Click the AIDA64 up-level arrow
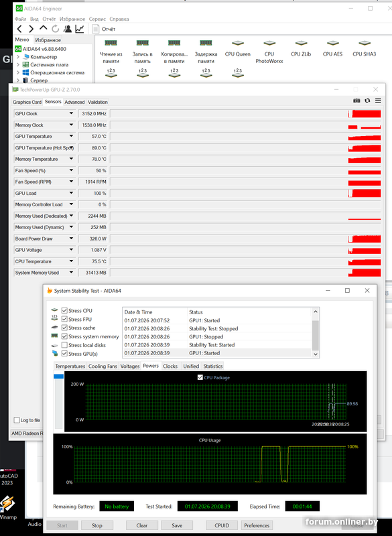 point(43,28)
